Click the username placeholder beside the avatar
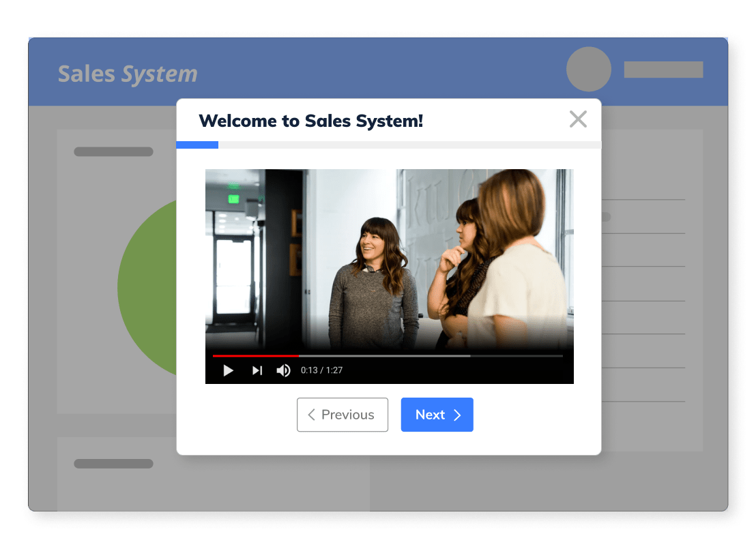The height and width of the screenshot is (549, 756). click(x=663, y=70)
